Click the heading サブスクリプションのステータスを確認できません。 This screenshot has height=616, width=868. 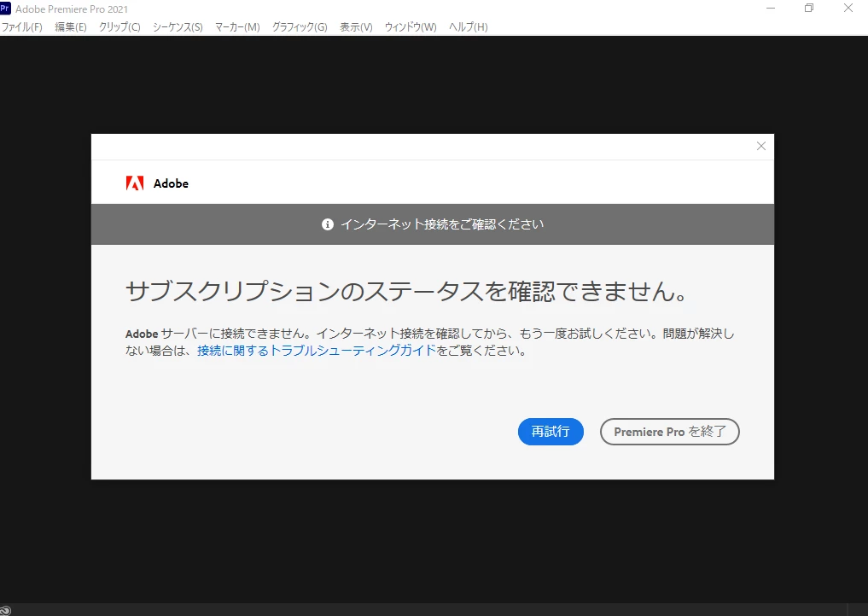click(x=407, y=291)
